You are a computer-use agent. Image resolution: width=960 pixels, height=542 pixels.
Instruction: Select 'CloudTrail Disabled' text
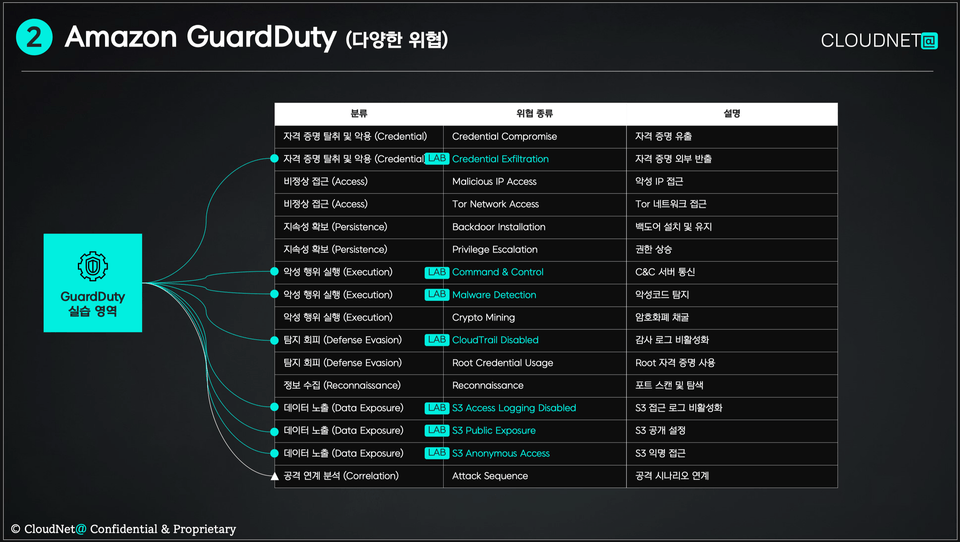click(x=495, y=340)
